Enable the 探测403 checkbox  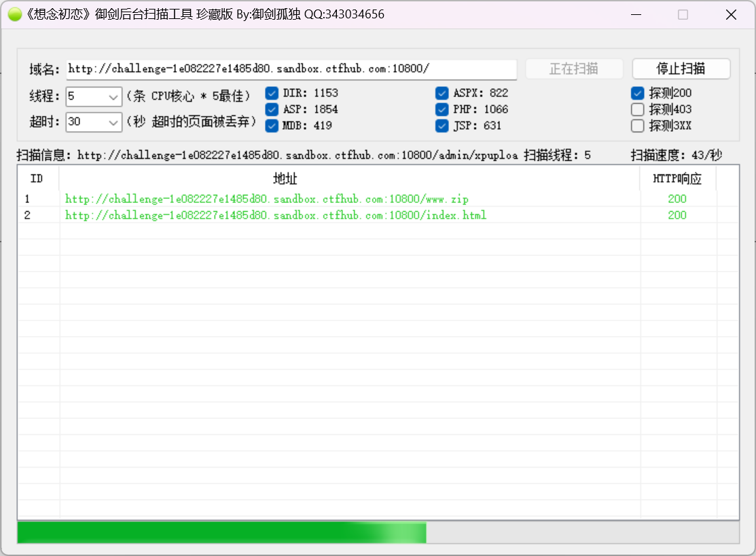pos(637,109)
